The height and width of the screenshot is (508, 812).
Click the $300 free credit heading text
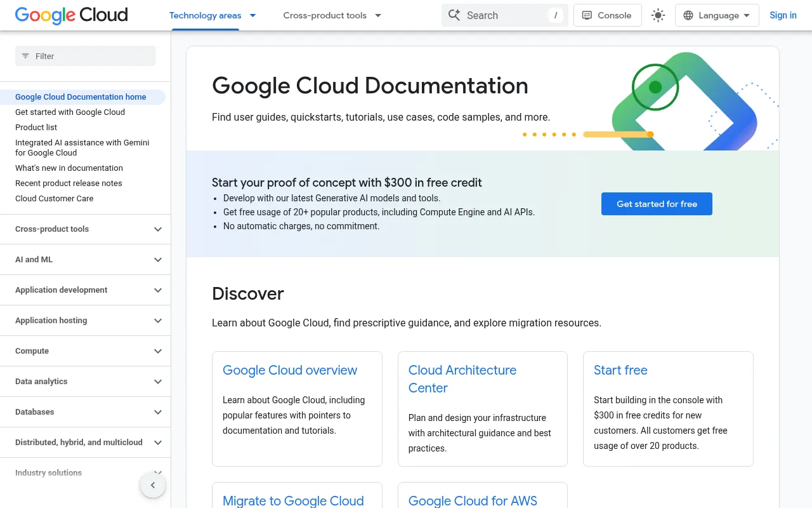[347, 183]
